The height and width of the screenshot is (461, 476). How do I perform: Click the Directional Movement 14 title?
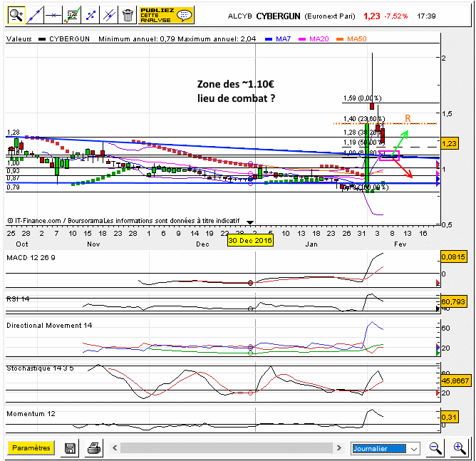(49, 326)
